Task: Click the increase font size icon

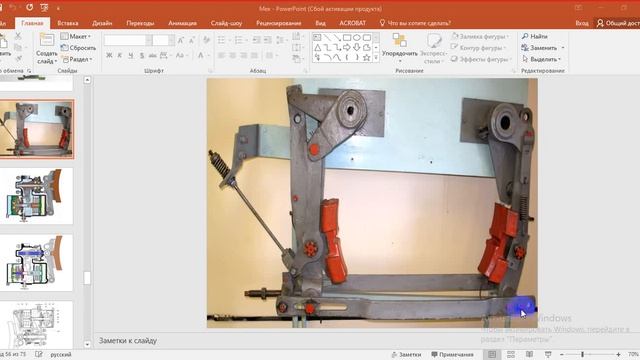Action: pyautogui.click(x=180, y=40)
